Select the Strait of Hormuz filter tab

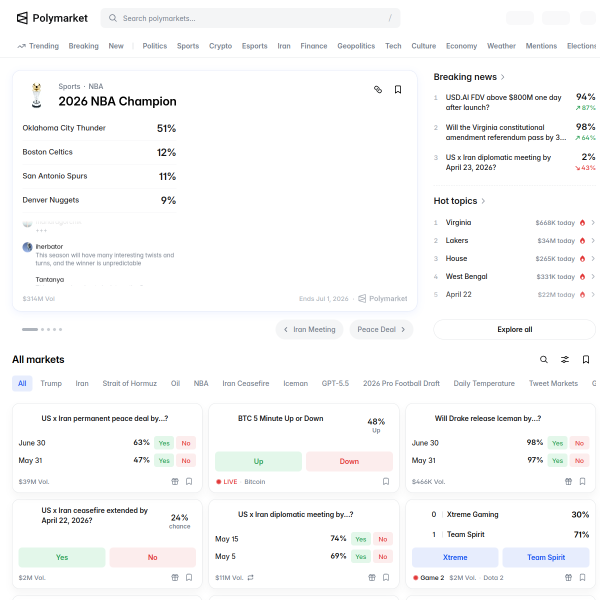tap(129, 383)
